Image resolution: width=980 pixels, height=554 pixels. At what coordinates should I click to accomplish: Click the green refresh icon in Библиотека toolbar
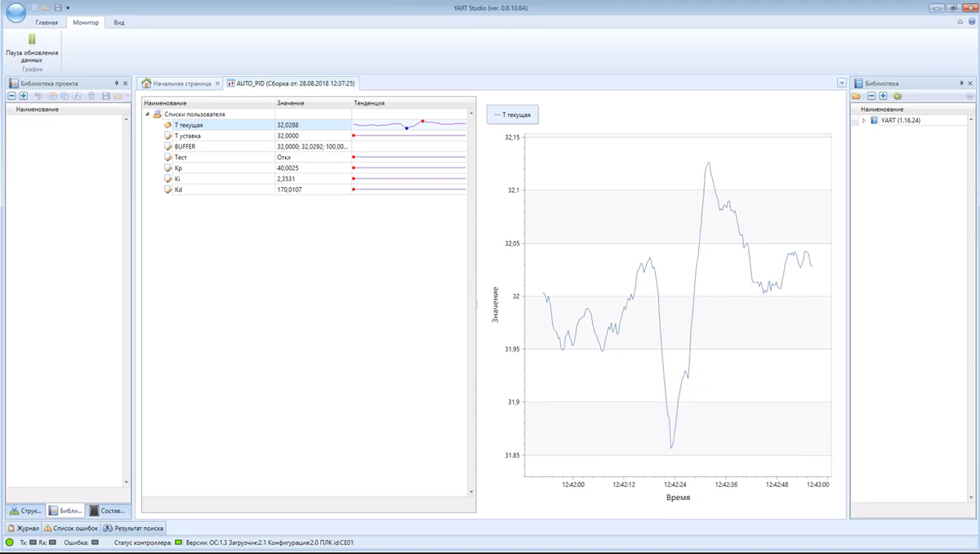pos(898,96)
